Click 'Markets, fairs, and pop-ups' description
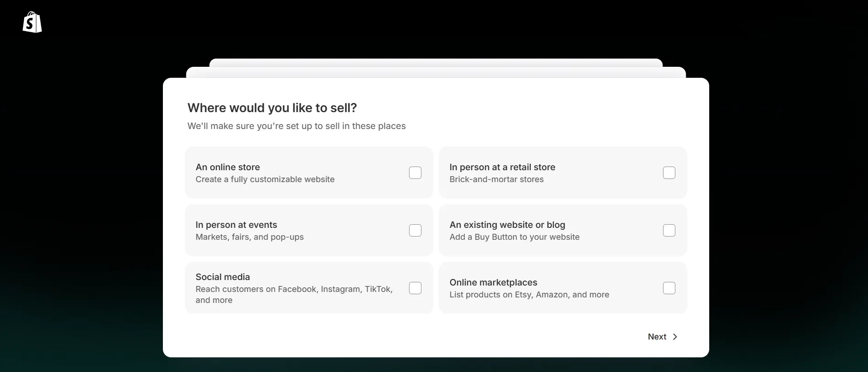868x372 pixels. pyautogui.click(x=249, y=237)
